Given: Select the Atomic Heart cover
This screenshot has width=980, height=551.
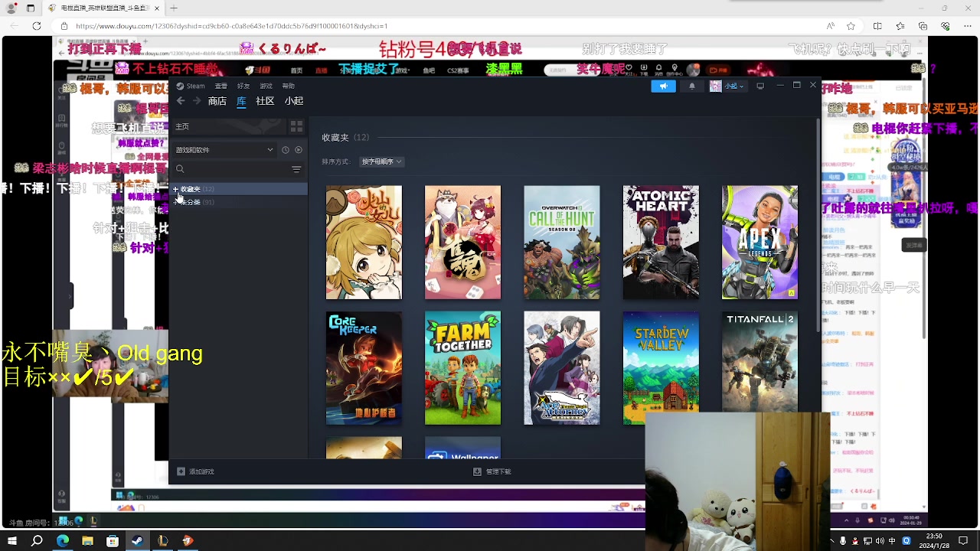Looking at the screenshot, I should click(661, 242).
